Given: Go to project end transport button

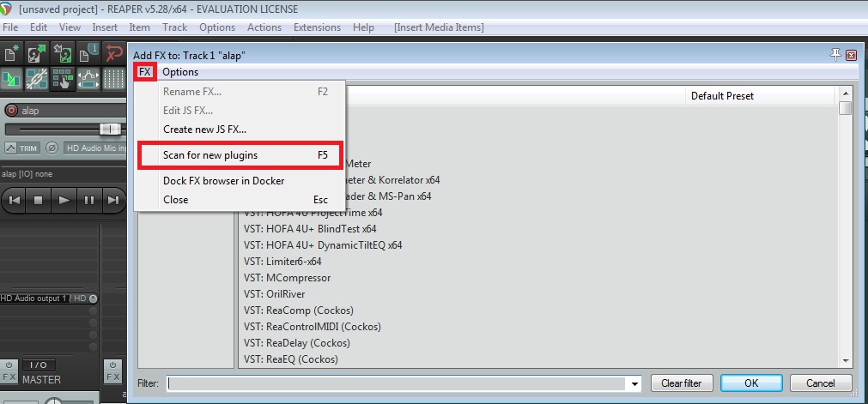Looking at the screenshot, I should point(113,200).
